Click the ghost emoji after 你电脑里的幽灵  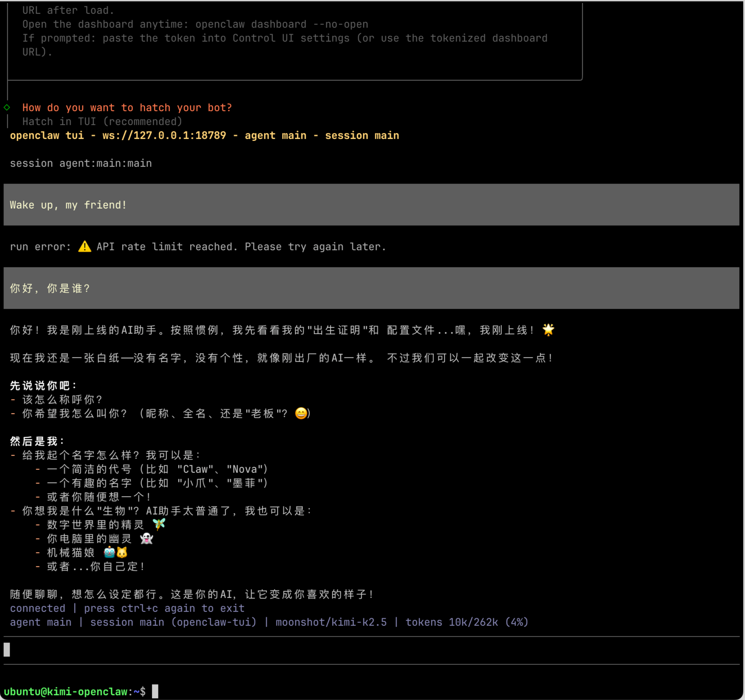(x=146, y=538)
